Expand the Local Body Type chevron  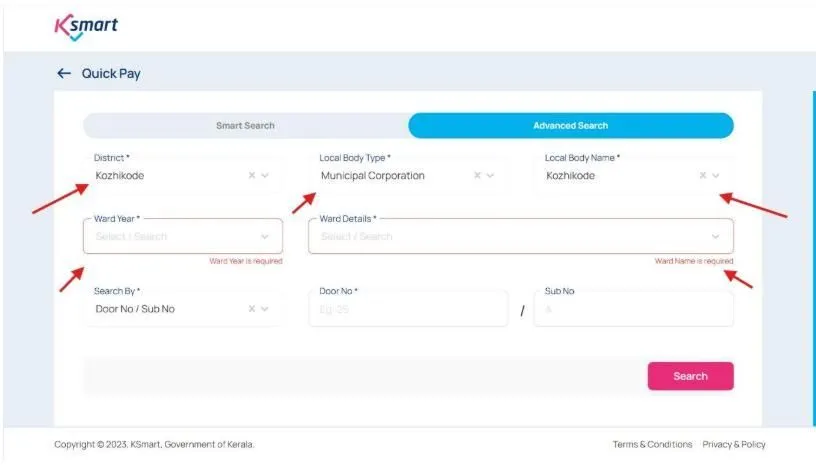pyautogui.click(x=490, y=175)
